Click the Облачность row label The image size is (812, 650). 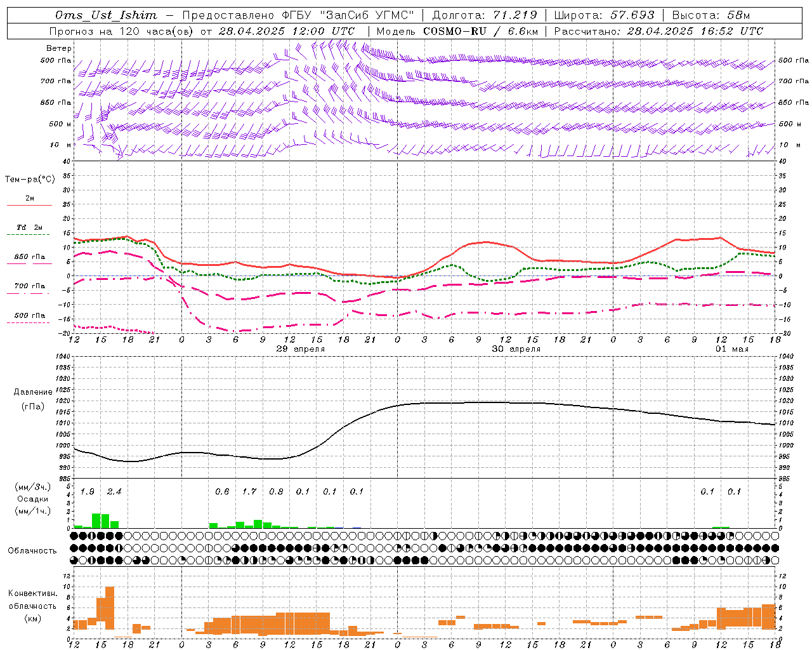[x=32, y=551]
